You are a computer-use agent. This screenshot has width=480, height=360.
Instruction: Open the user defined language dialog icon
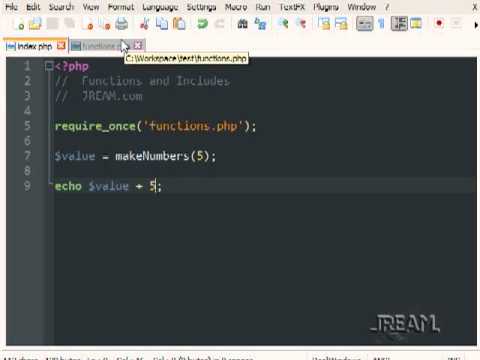tap(416, 24)
